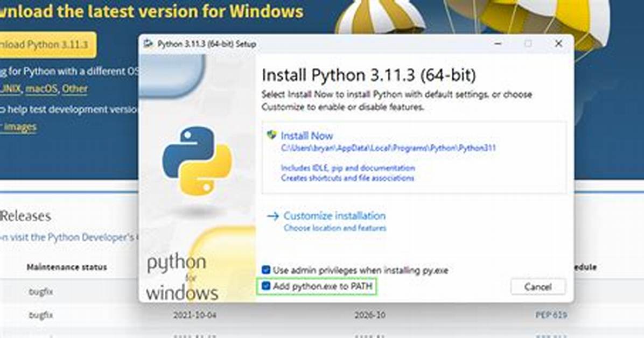Click the install path C:\Users\bryan text
644x338 pixels.
tap(388, 148)
